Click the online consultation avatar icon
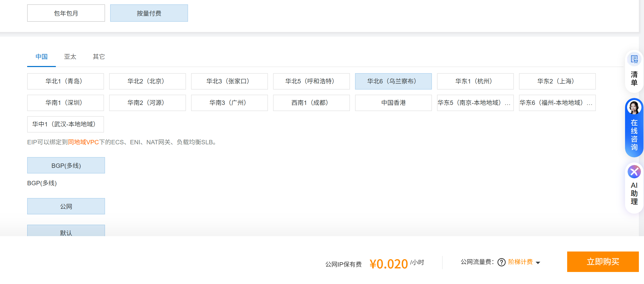Image resolution: width=644 pixels, height=284 pixels. pos(634,108)
